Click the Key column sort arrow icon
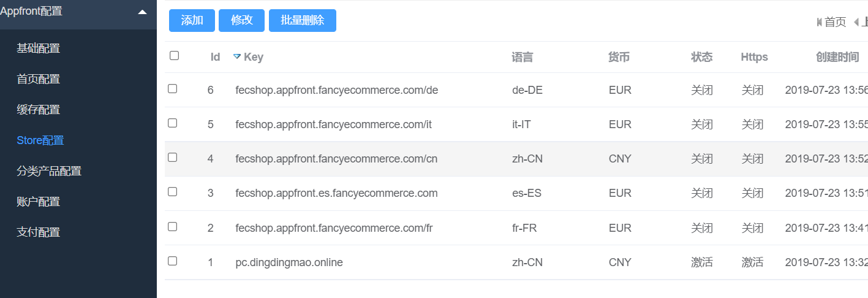Viewport: 868px width, 298px height. [x=237, y=57]
